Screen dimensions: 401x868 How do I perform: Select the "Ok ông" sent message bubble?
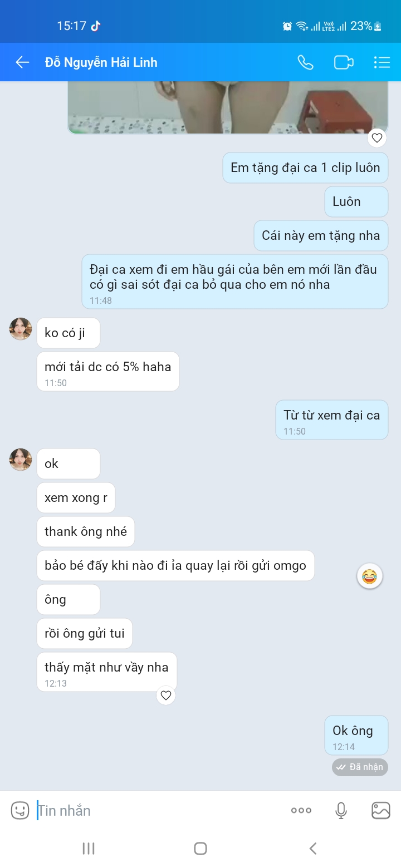356,735
